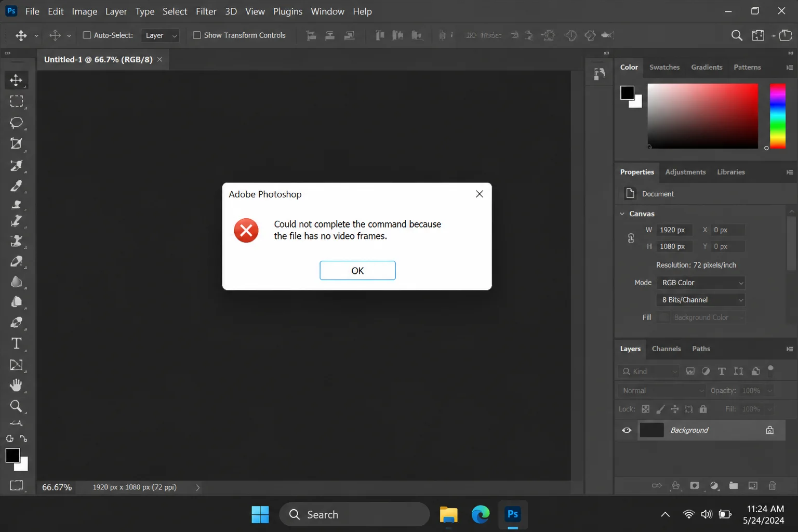This screenshot has height=532, width=798.
Task: Select the Path Selection tool
Action: tap(16, 365)
